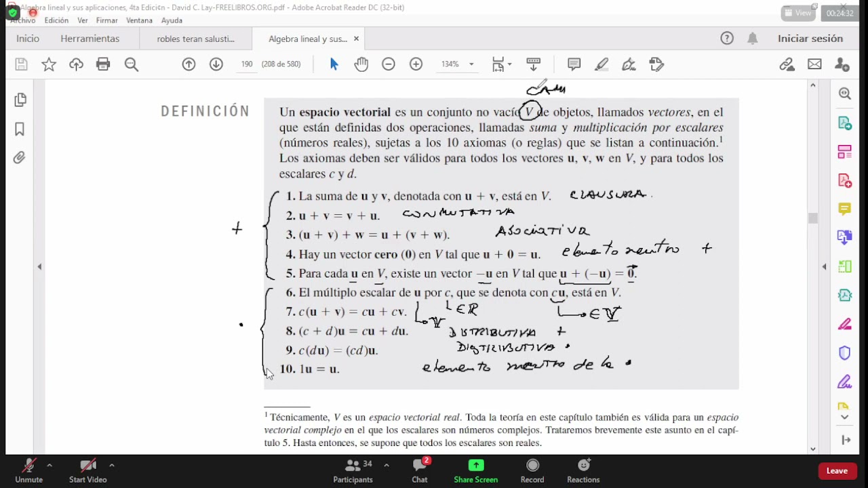This screenshot has width=868, height=488.
Task: Open Zoom Participants panel
Action: 353,471
